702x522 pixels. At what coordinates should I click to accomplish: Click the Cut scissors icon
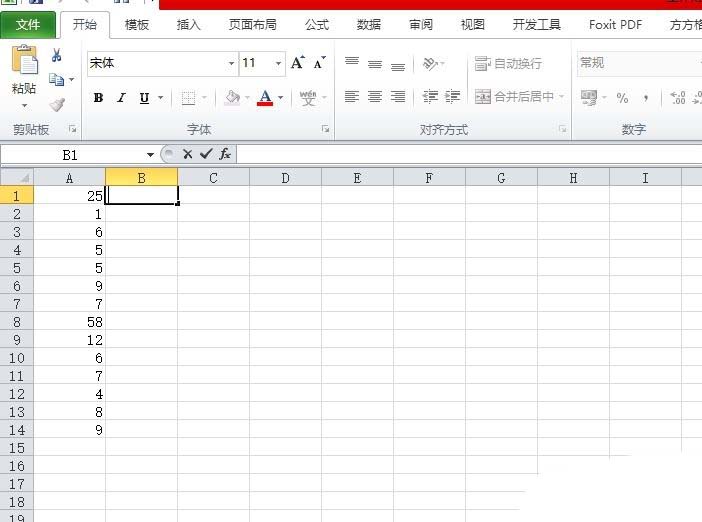click(56, 56)
